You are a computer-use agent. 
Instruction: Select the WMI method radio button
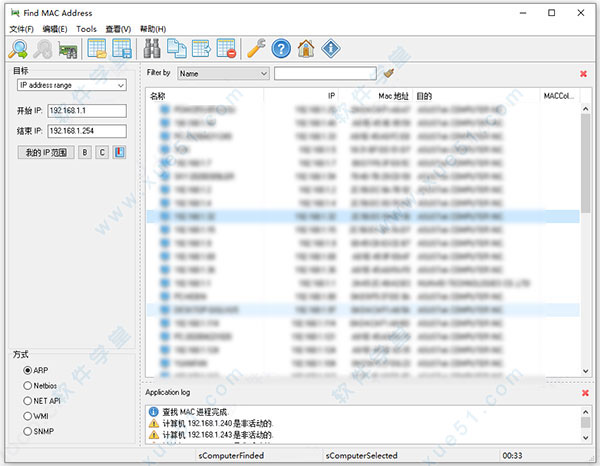[28, 416]
